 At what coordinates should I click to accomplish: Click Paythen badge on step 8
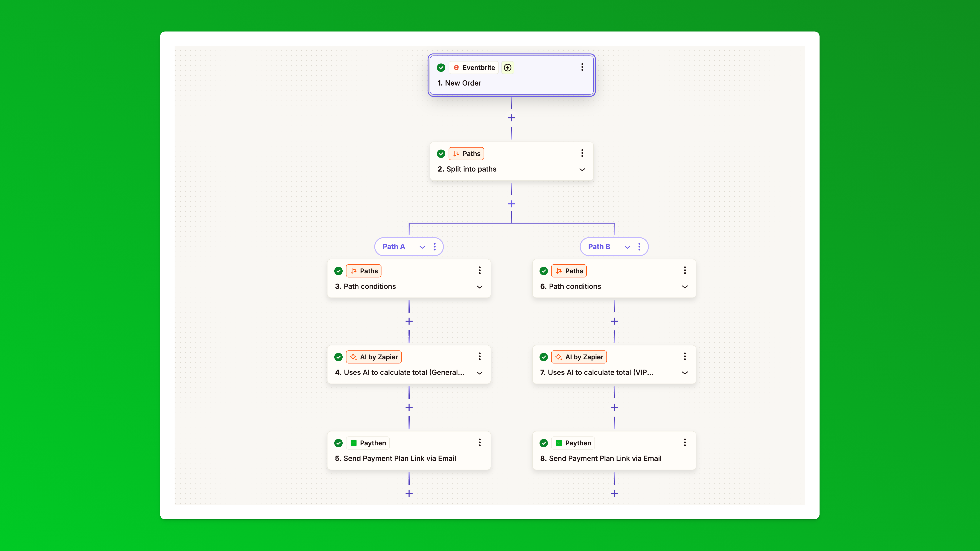pos(573,443)
